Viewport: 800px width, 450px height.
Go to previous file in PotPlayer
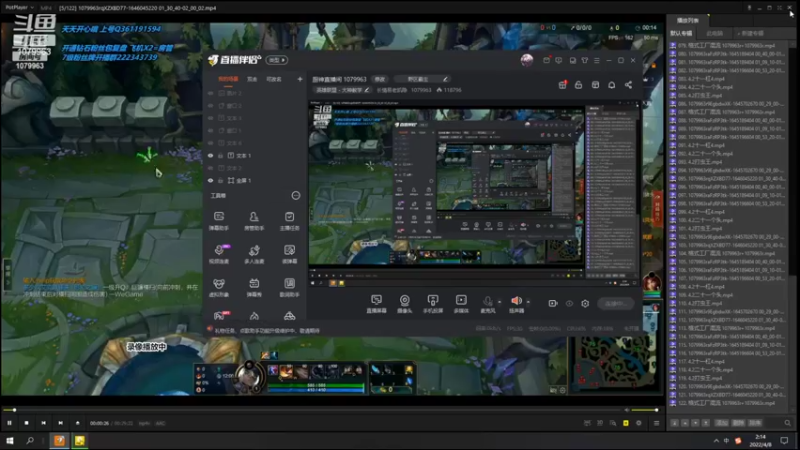[x=43, y=423]
